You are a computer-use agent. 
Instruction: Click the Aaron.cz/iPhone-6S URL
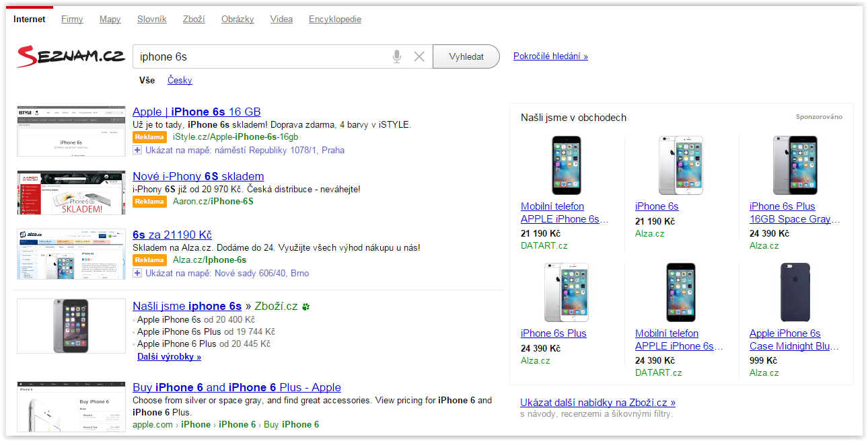point(213,201)
